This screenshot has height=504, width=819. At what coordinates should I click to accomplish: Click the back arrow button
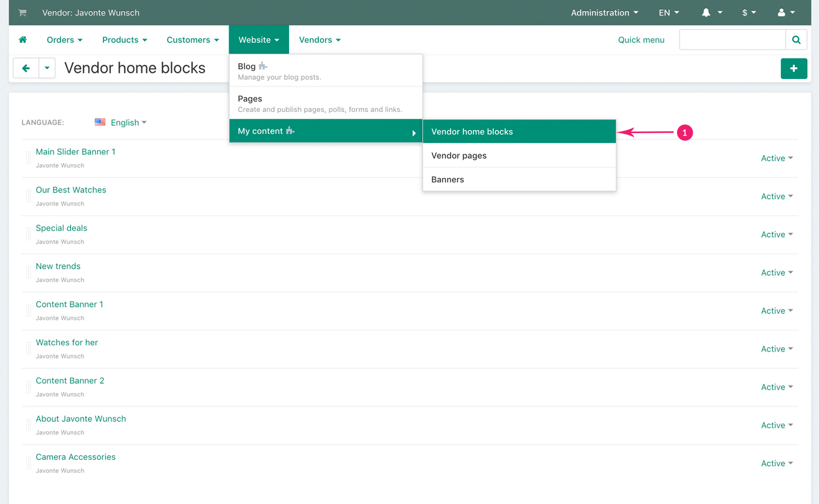tap(26, 68)
